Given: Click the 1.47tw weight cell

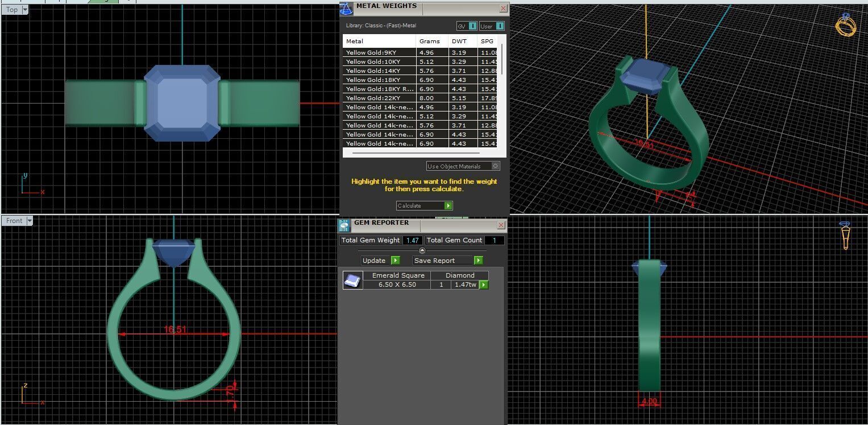Looking at the screenshot, I should [464, 284].
